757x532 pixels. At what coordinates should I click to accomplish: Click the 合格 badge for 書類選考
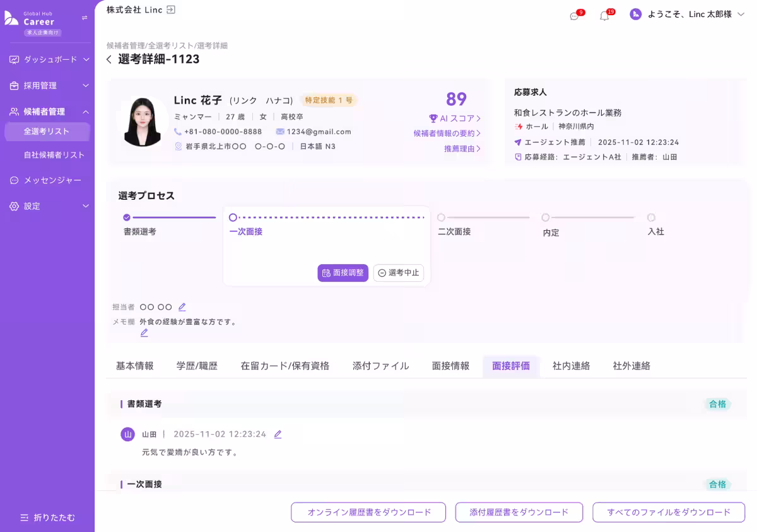point(718,404)
